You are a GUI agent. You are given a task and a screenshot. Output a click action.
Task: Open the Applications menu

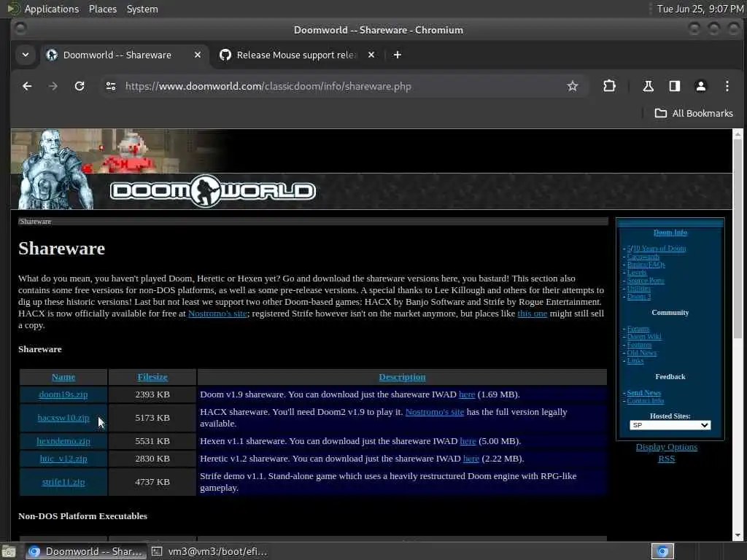click(x=52, y=9)
